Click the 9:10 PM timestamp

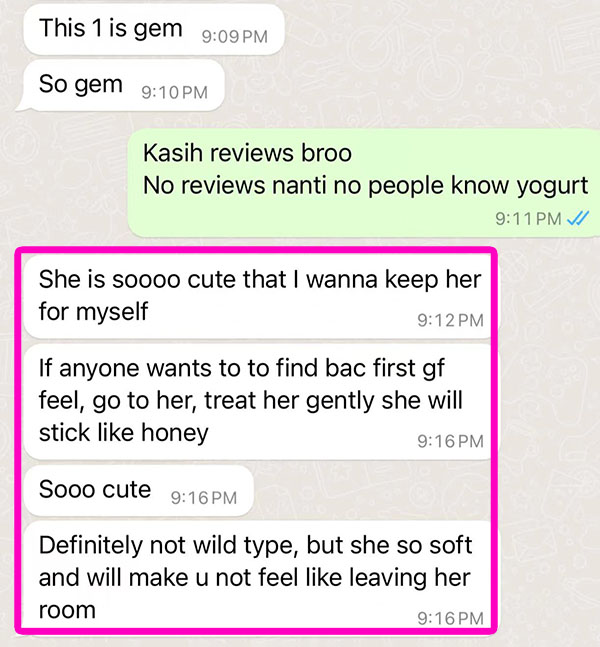(x=174, y=92)
